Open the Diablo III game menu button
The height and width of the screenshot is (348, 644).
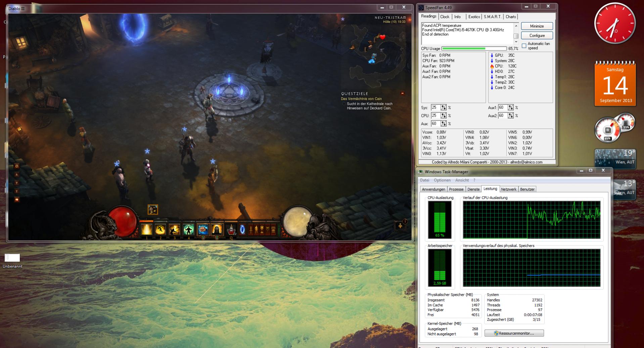[x=273, y=230]
